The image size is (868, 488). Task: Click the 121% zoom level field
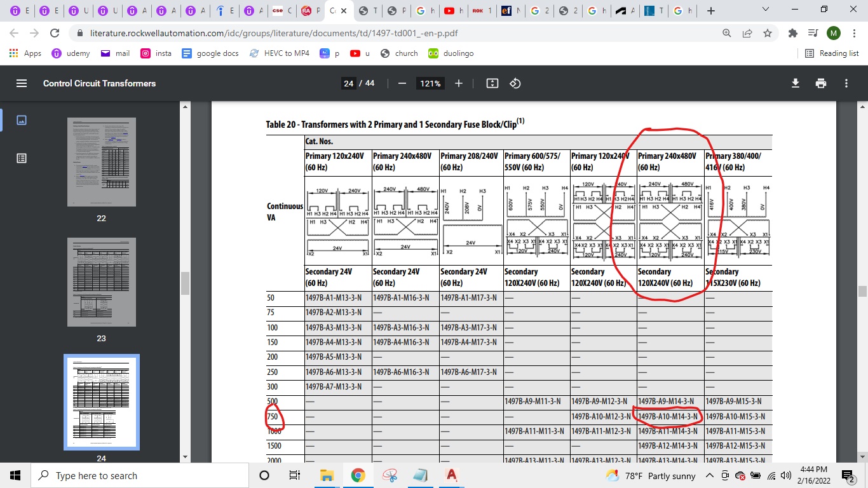pyautogui.click(x=430, y=83)
